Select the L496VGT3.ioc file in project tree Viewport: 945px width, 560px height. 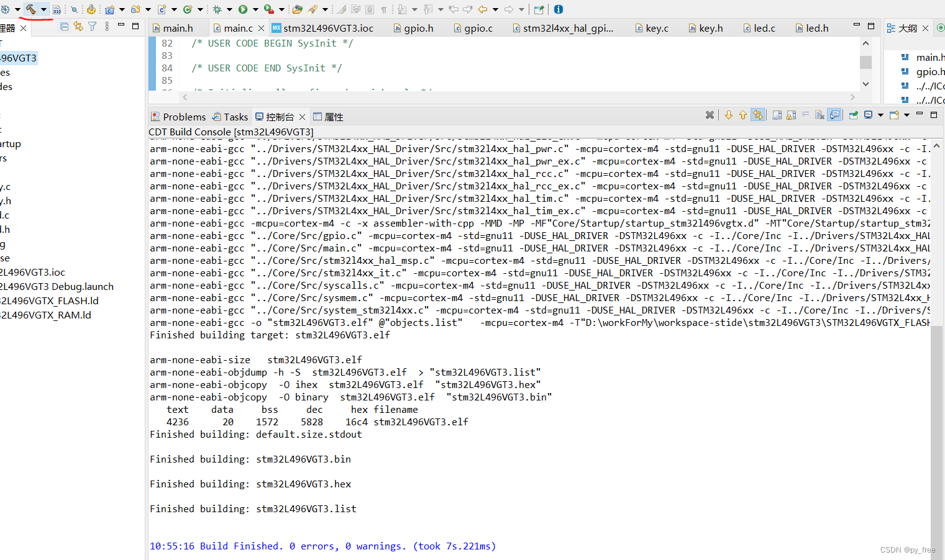pos(32,272)
